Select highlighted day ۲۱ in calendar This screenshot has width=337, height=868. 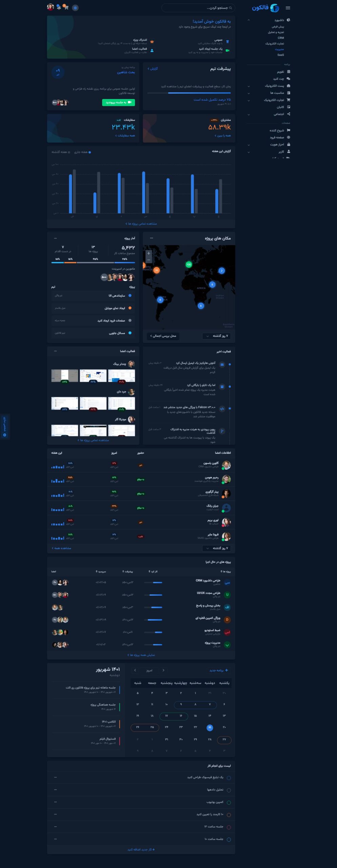coord(210,727)
